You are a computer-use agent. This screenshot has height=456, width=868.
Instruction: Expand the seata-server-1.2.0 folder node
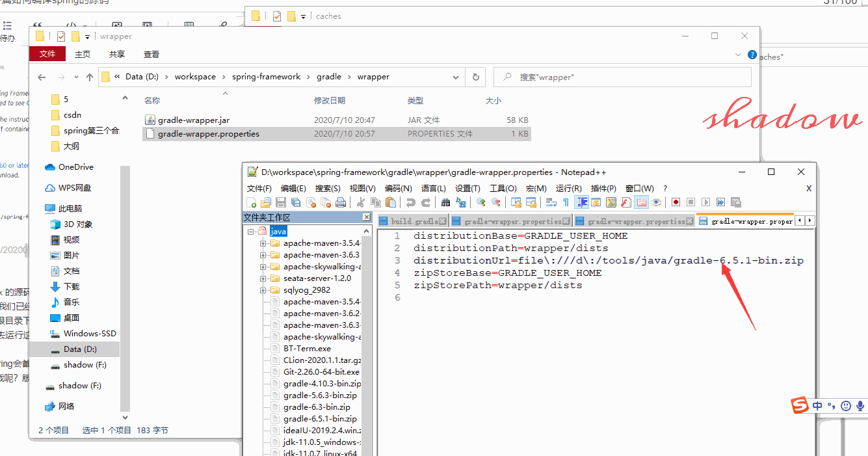(x=263, y=278)
